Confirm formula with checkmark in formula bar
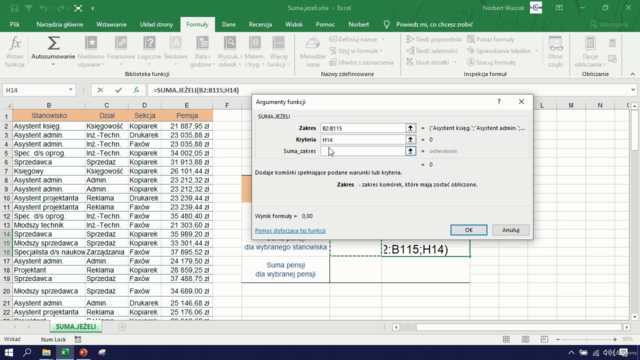This screenshot has height=360, width=640. coord(118,90)
